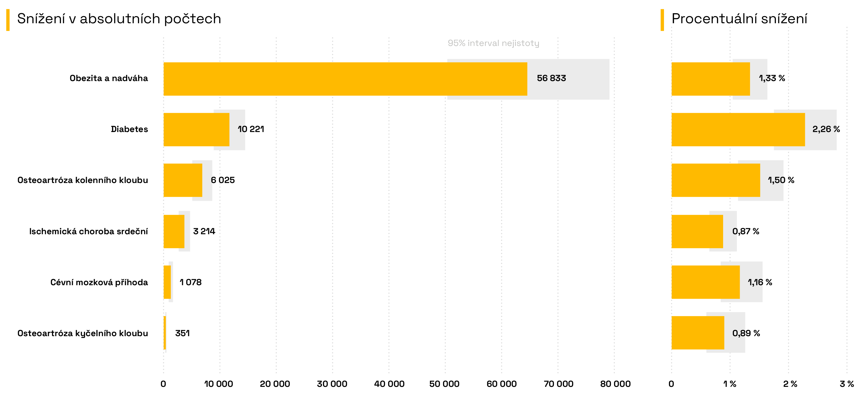Click the 1,16 % value label
This screenshot has height=399, width=868.
coord(760,282)
